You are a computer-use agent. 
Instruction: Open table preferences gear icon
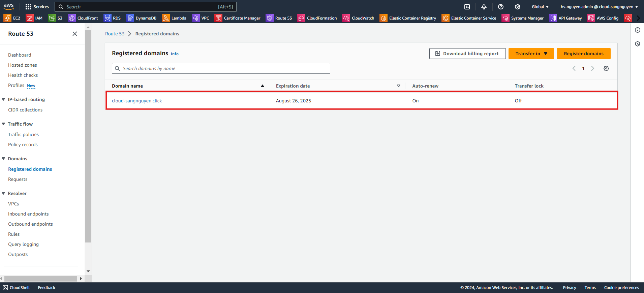tap(606, 68)
